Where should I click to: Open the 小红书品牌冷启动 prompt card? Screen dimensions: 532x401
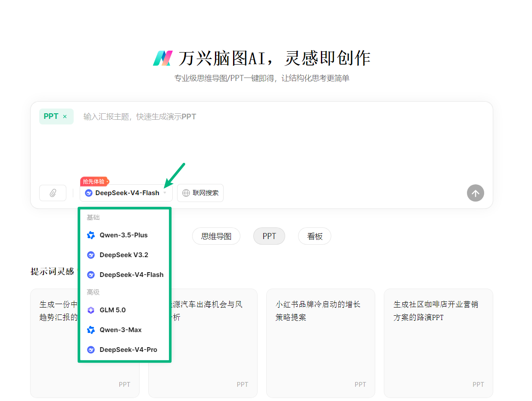pos(320,343)
